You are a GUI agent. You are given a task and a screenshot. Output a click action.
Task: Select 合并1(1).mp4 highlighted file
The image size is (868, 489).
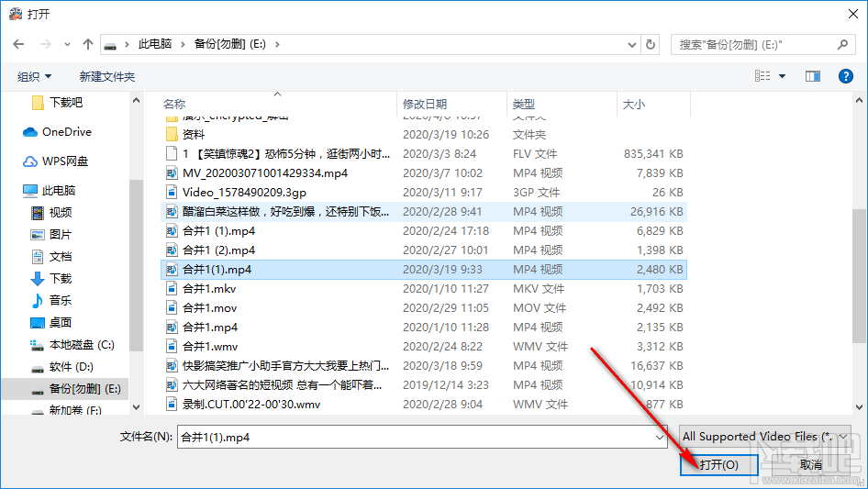424,270
